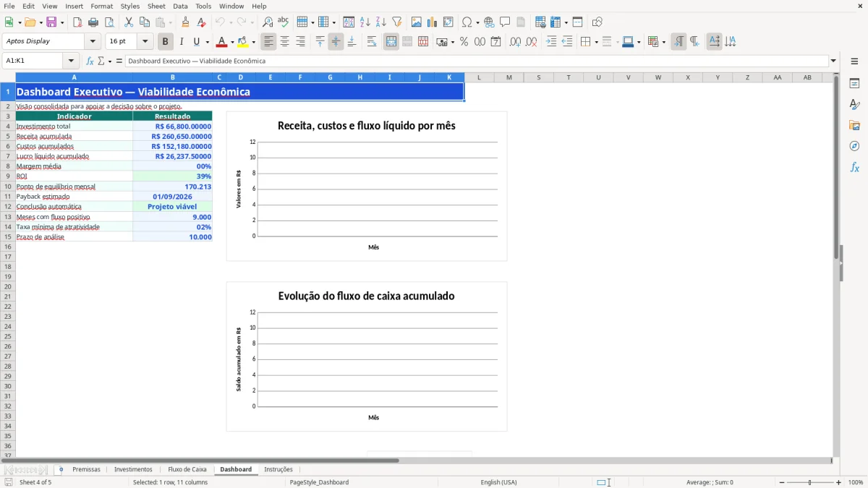The image size is (868, 488).
Task: Expand the font name dropdown
Action: click(93, 42)
